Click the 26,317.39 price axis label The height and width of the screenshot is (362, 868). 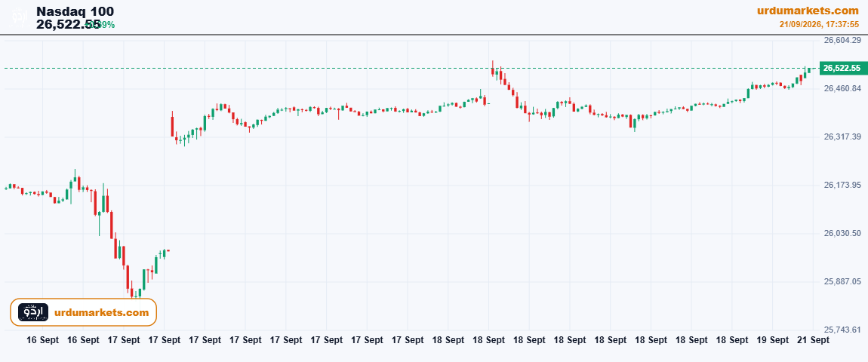(x=842, y=137)
